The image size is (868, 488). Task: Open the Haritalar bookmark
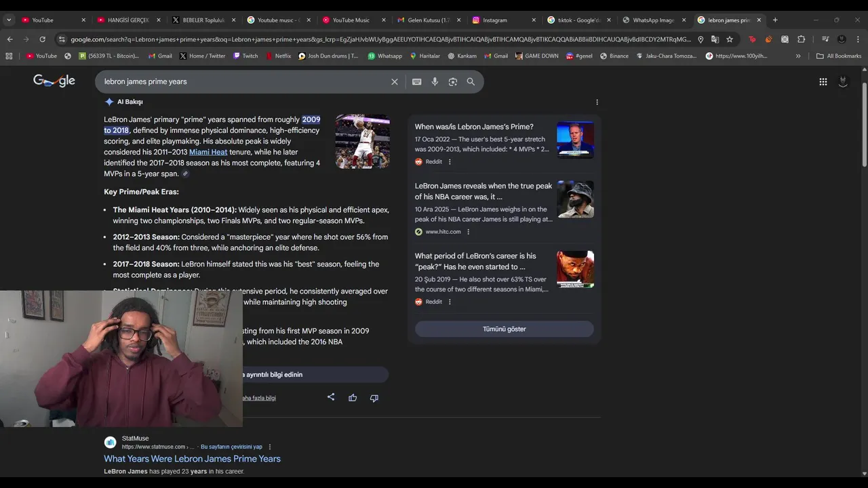(425, 56)
